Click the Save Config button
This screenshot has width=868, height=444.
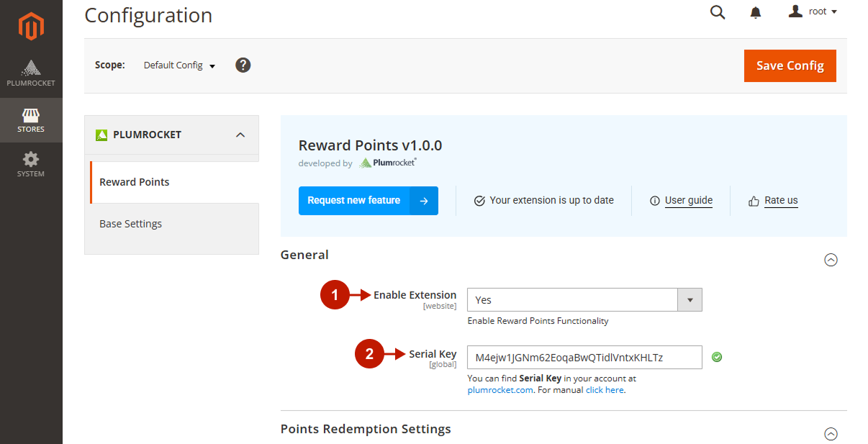[790, 65]
